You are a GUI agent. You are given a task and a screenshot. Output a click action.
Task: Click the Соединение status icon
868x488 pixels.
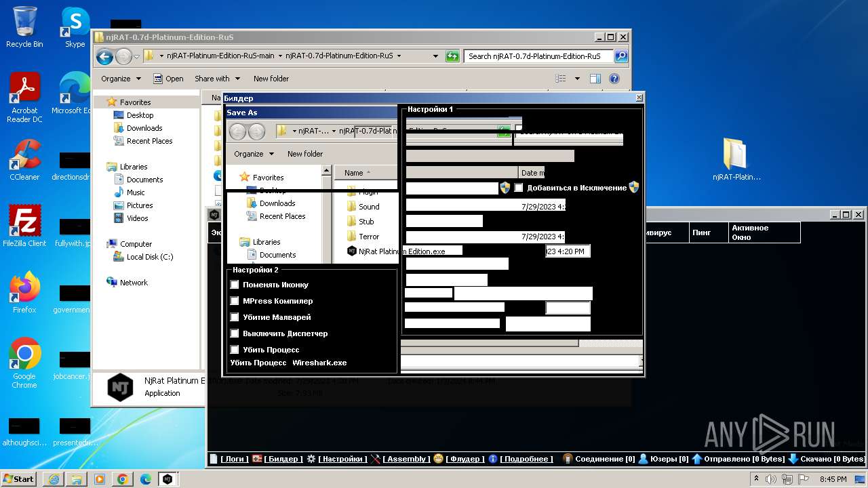click(568, 459)
